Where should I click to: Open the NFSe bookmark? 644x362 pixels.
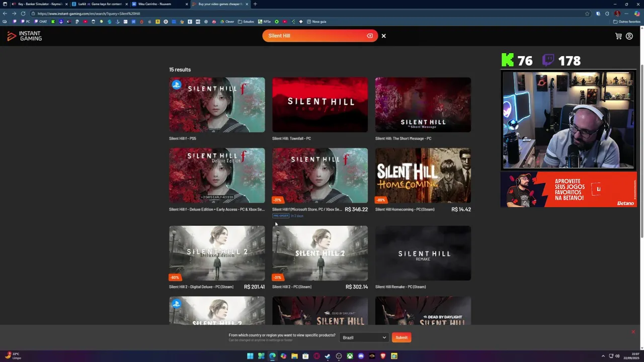tap(264, 22)
